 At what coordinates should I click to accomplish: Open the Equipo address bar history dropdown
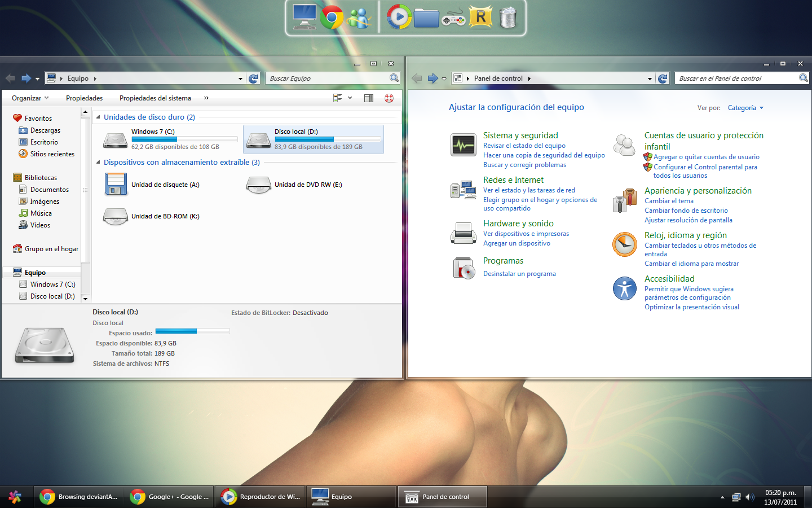click(240, 78)
